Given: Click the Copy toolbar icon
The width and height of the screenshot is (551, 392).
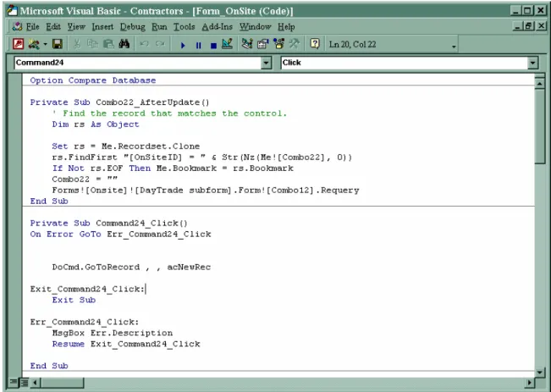Looking at the screenshot, I should pyautogui.click(x=92, y=44).
